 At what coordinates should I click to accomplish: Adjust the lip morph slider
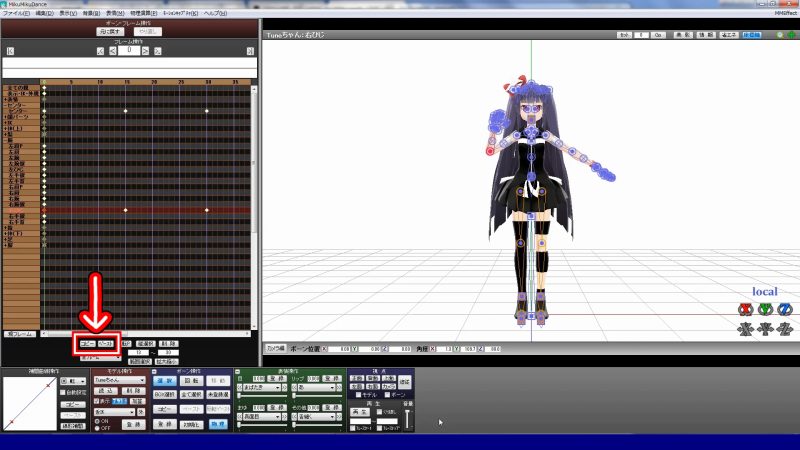[316, 395]
